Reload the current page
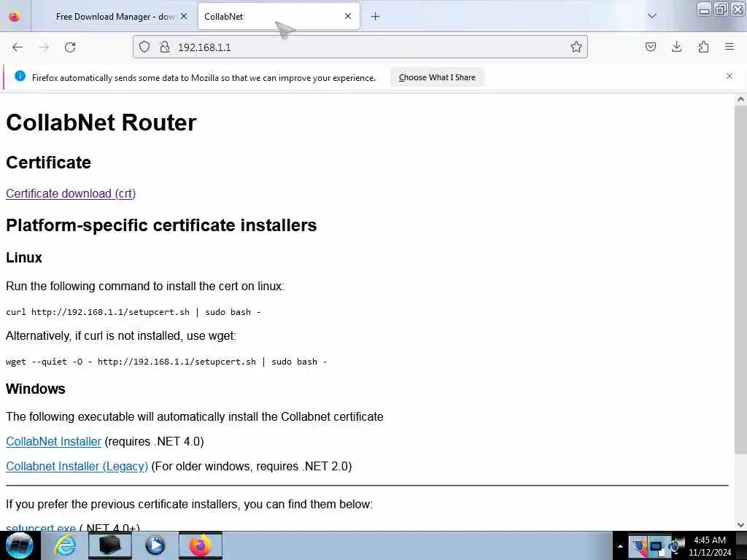Screen dimensions: 747x560 pos(70,47)
